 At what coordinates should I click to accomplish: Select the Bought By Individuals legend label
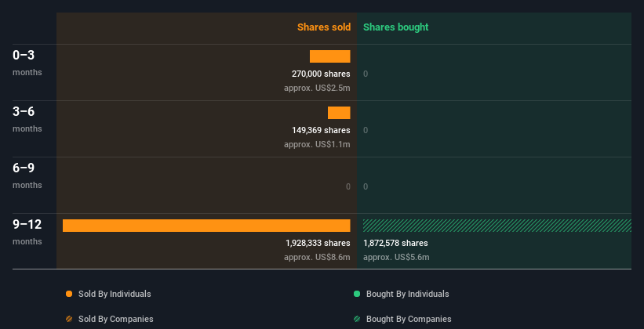pos(407,294)
